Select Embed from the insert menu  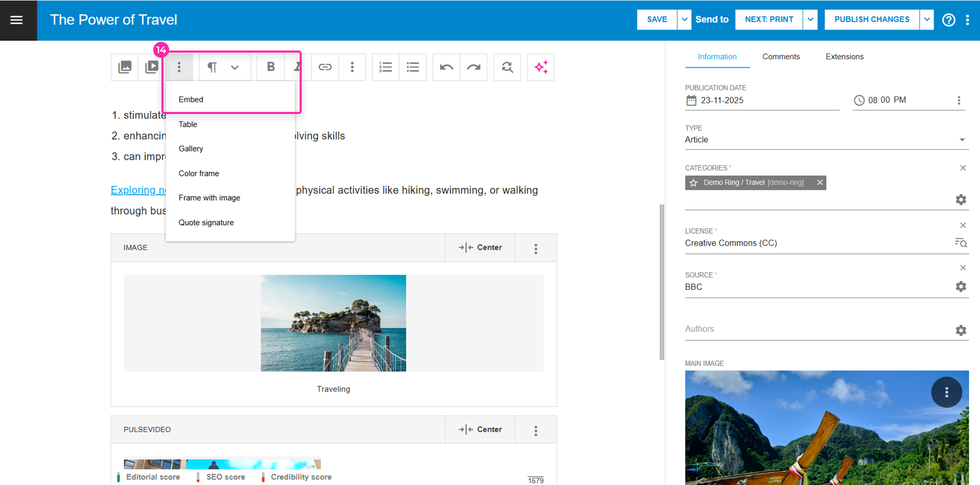191,100
